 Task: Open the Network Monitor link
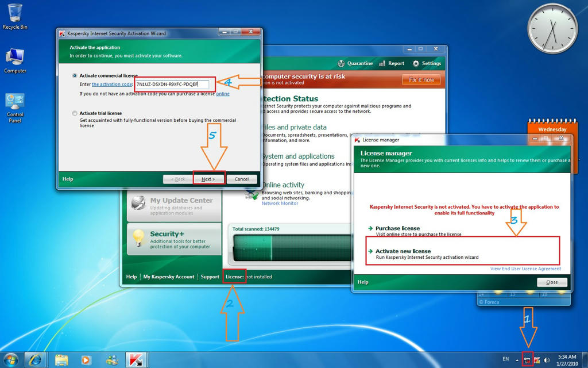point(280,203)
